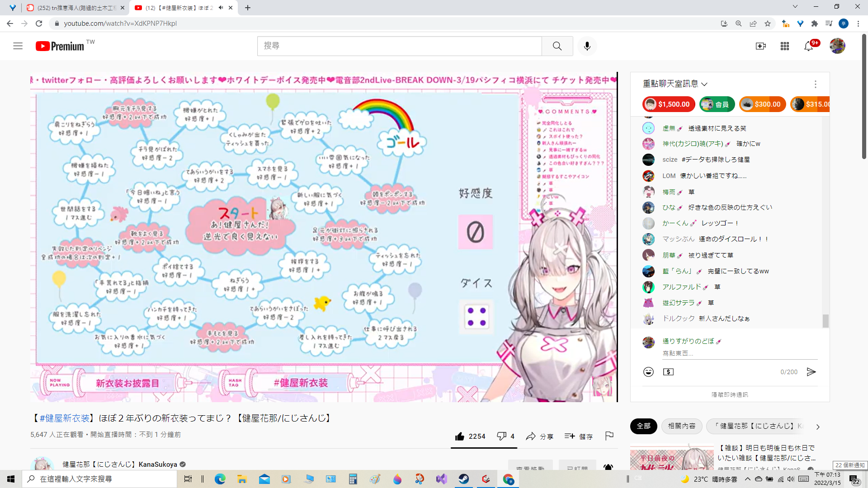Share this page from the address bar
Image resolution: width=868 pixels, height=488 pixels.
click(753, 23)
